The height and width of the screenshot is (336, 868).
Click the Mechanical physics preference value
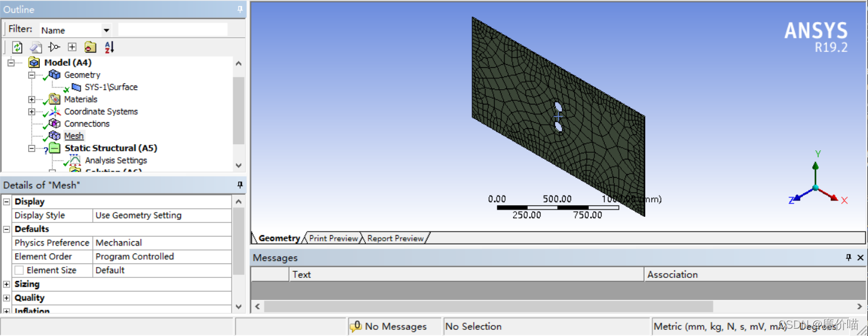click(x=162, y=243)
